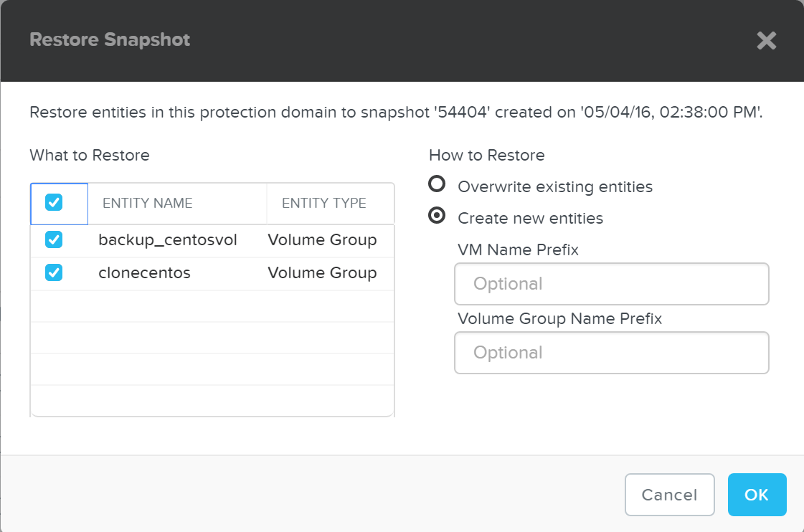Click the ENTITY TYPE column header

click(x=323, y=203)
